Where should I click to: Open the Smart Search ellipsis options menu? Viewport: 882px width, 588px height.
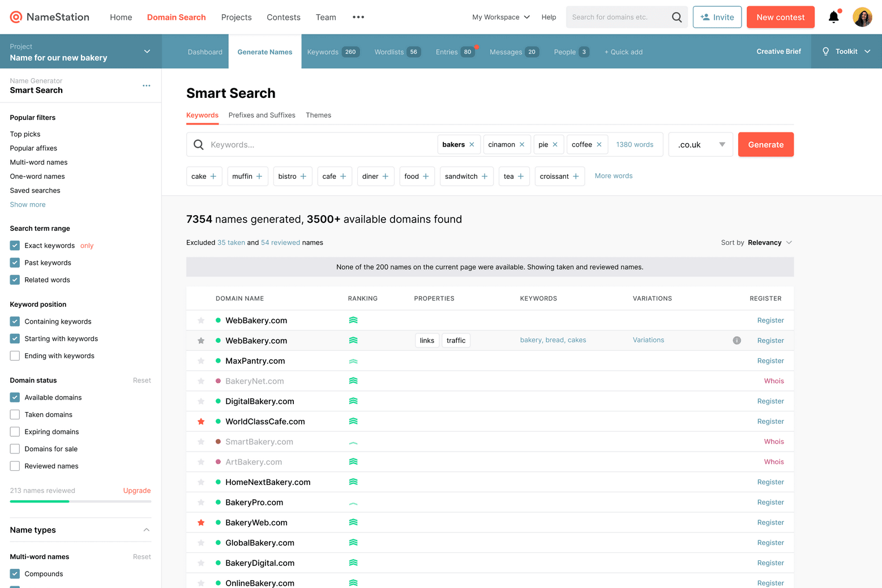(146, 85)
